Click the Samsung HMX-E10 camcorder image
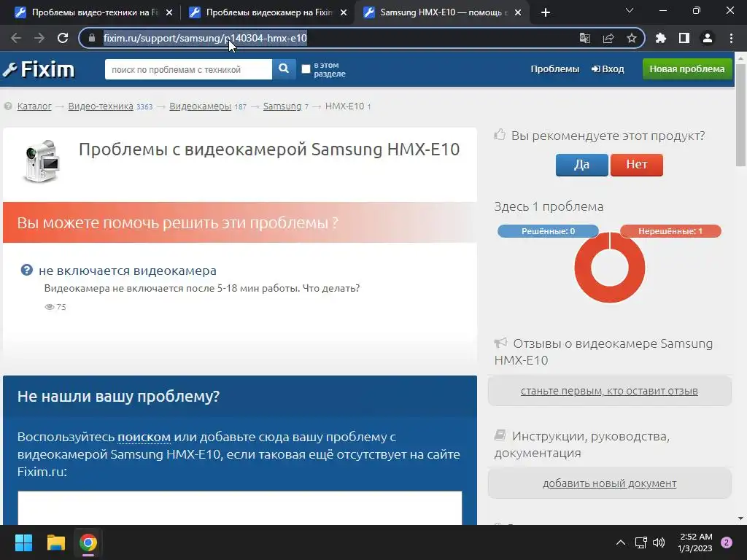The width and height of the screenshot is (747, 560). [42, 161]
